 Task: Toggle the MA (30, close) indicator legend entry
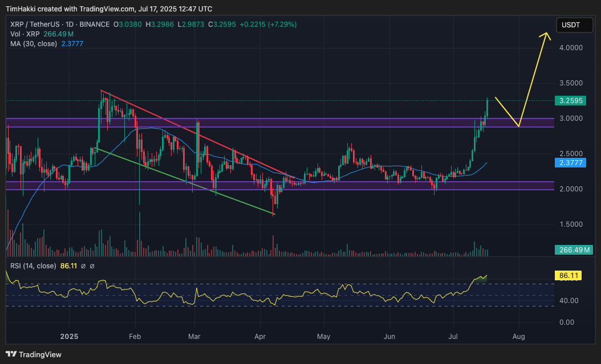(x=34, y=44)
